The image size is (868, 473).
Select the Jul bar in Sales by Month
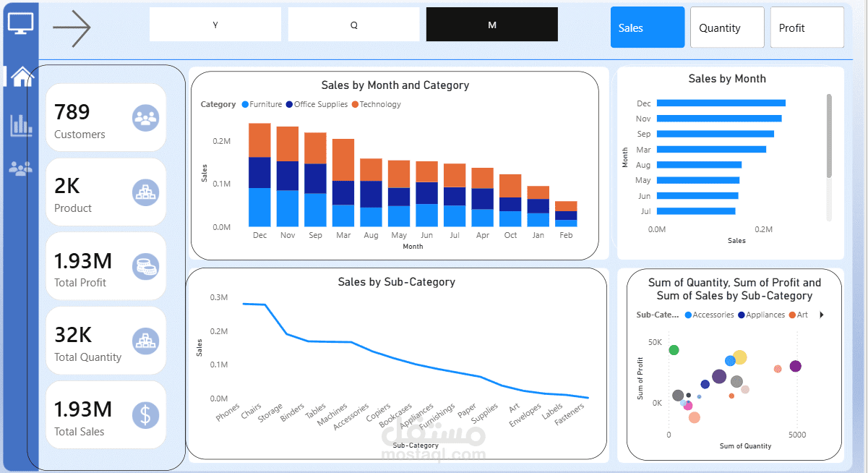[696, 211]
